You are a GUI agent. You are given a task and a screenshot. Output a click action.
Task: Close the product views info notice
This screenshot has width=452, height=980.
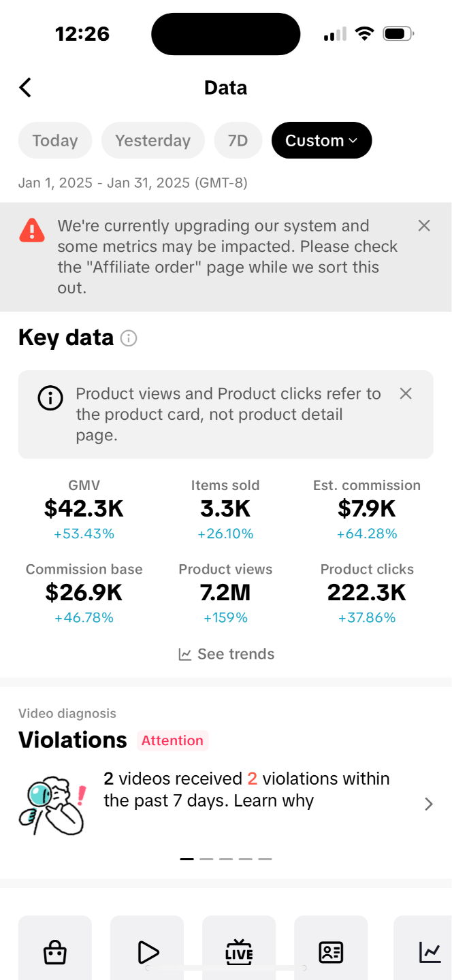(406, 393)
